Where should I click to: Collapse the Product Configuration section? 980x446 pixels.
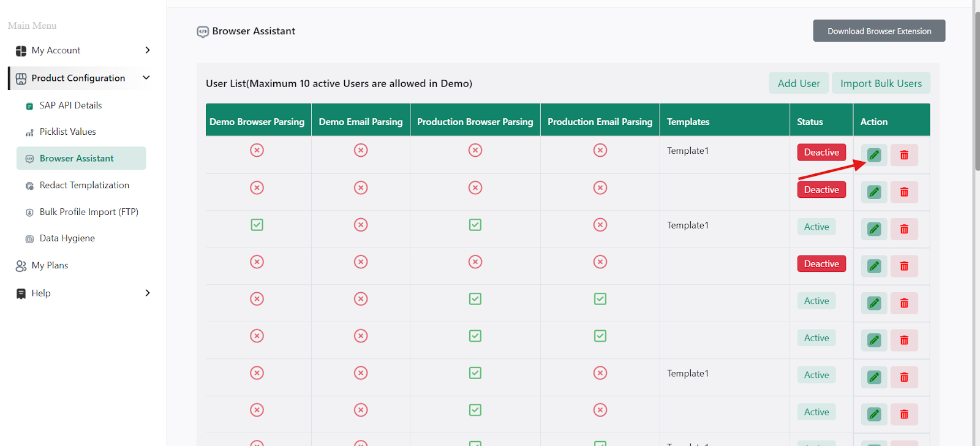pyautogui.click(x=146, y=78)
